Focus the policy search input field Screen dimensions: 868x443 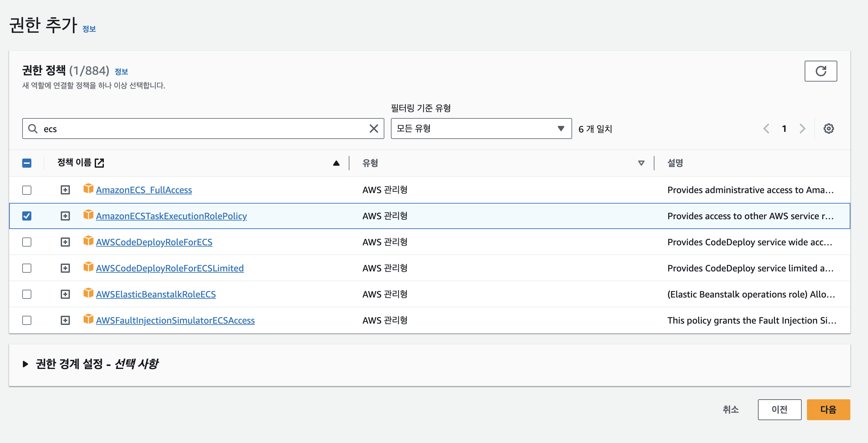coord(202,129)
